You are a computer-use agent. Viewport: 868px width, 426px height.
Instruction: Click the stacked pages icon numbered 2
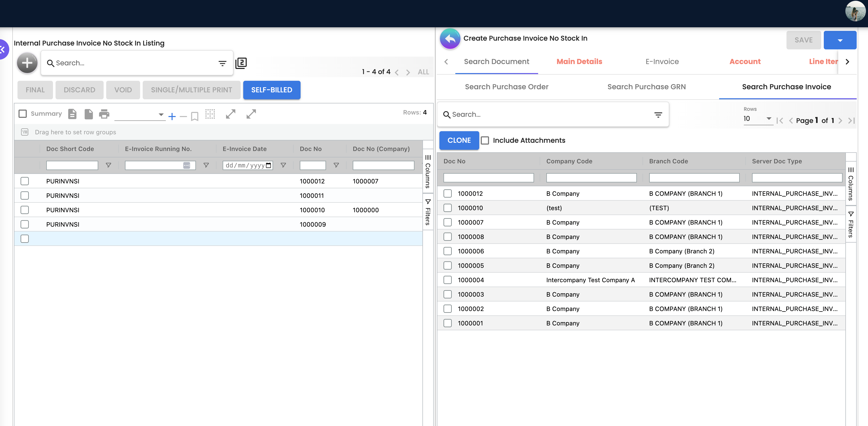(241, 63)
